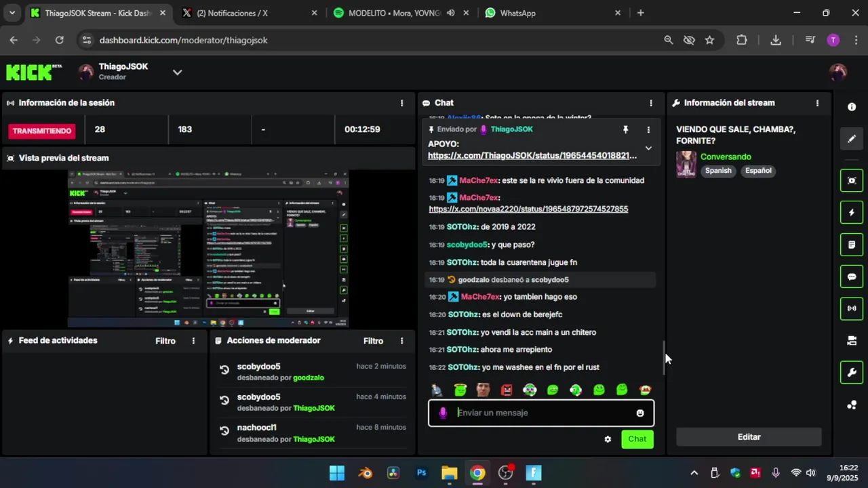Screen dimensions: 868x488
Task: Open the Windows Start menu
Action: (337, 473)
